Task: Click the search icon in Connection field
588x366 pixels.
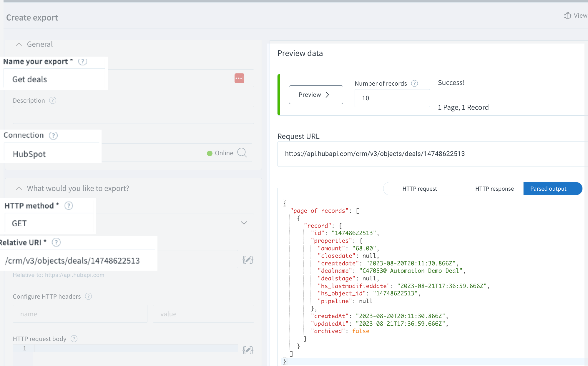Action: (242, 153)
